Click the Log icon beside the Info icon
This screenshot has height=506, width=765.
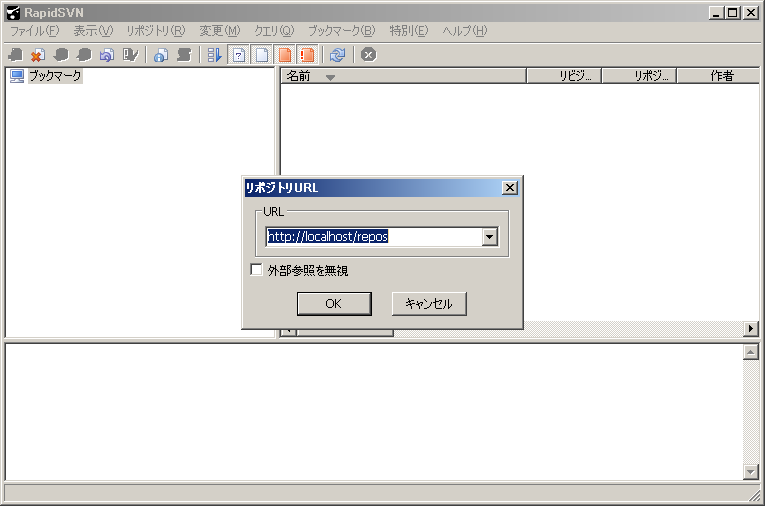tap(184, 55)
